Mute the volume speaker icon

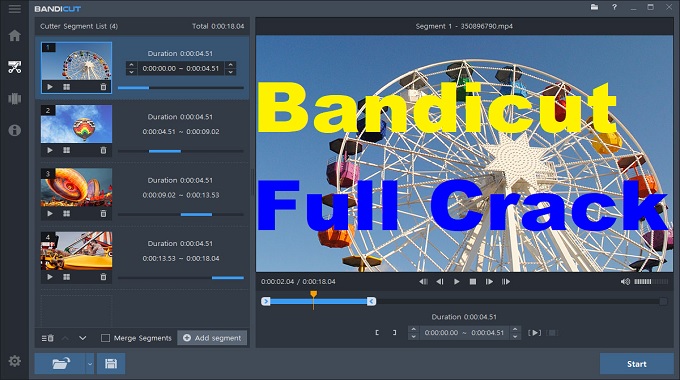[625, 282]
